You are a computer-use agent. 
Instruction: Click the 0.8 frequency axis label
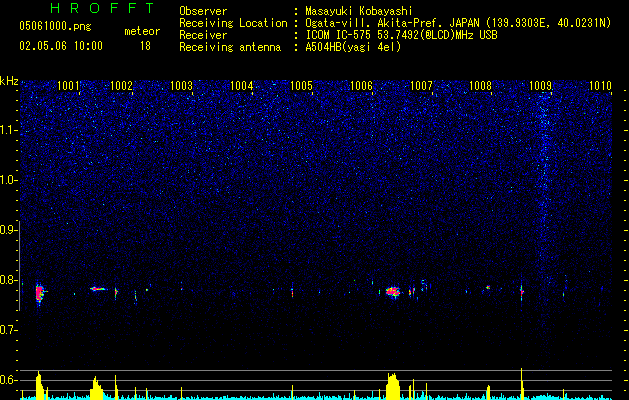point(9,280)
